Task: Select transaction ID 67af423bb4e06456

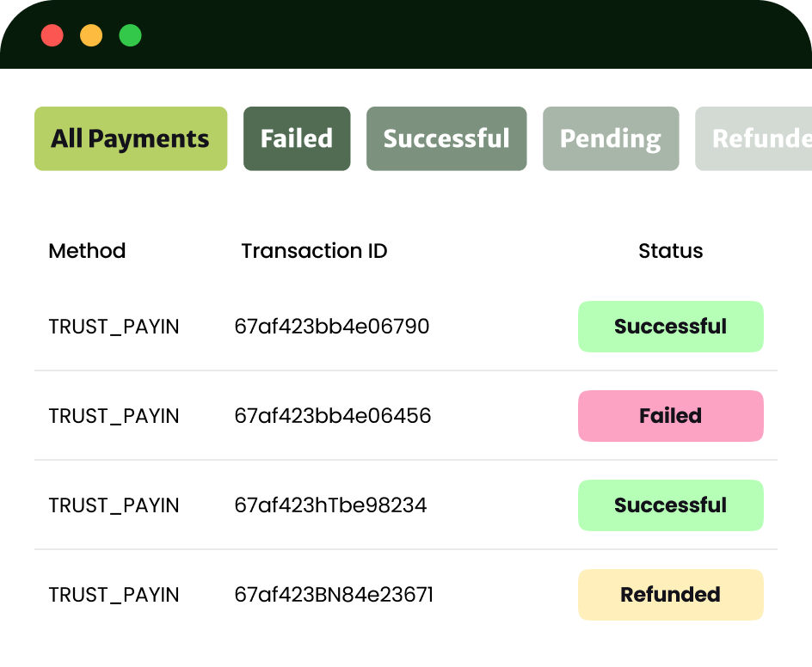Action: coord(333,416)
